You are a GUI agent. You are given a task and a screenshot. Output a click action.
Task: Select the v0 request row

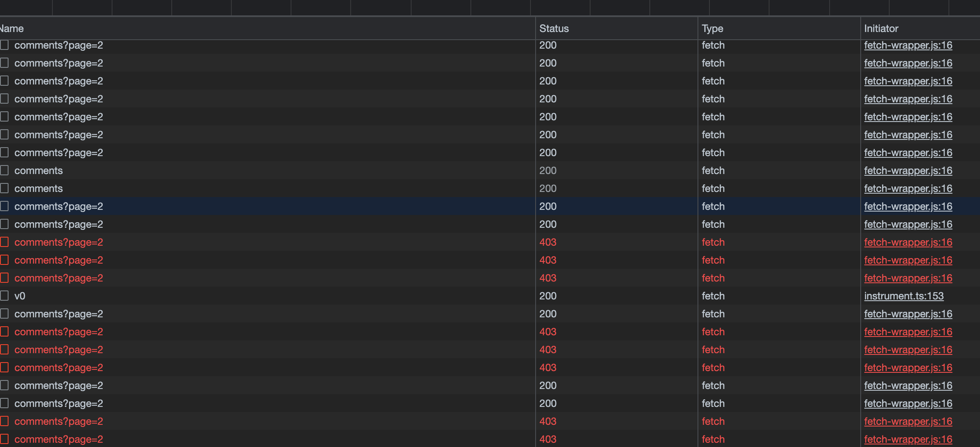[256, 296]
